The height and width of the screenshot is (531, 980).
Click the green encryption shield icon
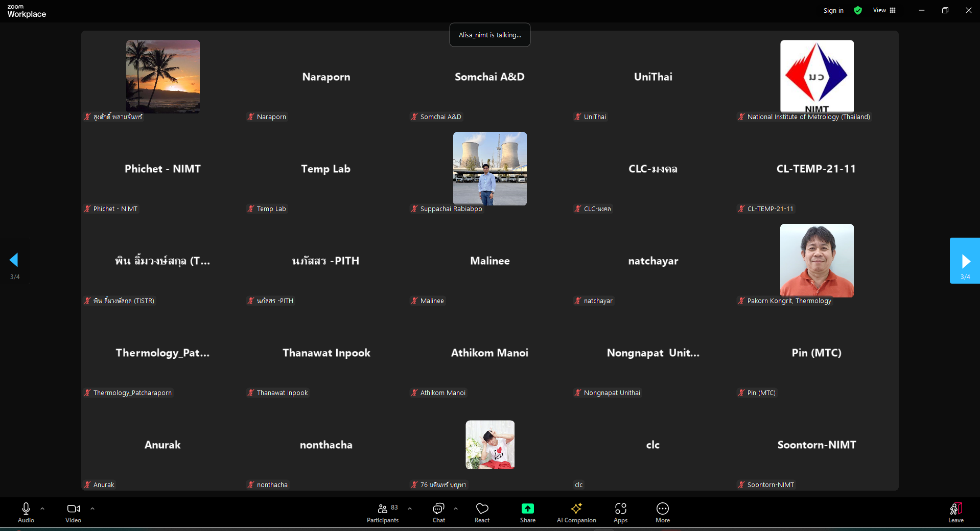(858, 10)
